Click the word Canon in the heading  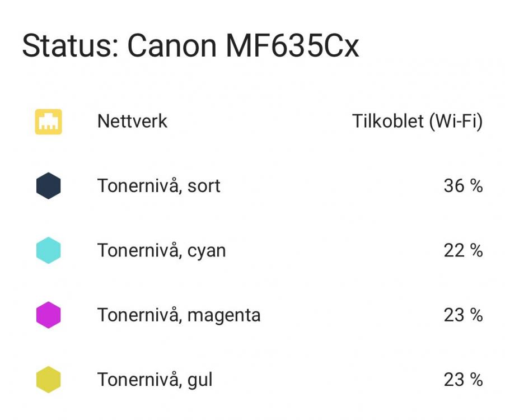[x=171, y=46]
